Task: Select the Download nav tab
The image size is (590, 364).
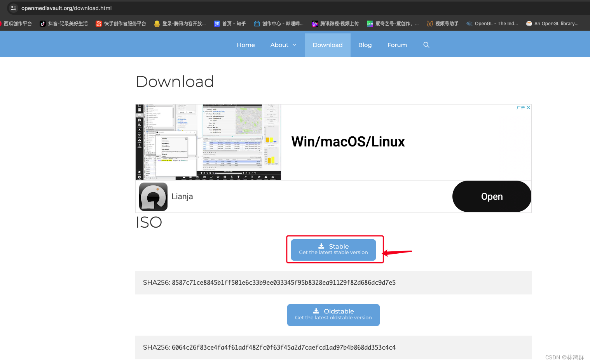Action: [x=327, y=45]
